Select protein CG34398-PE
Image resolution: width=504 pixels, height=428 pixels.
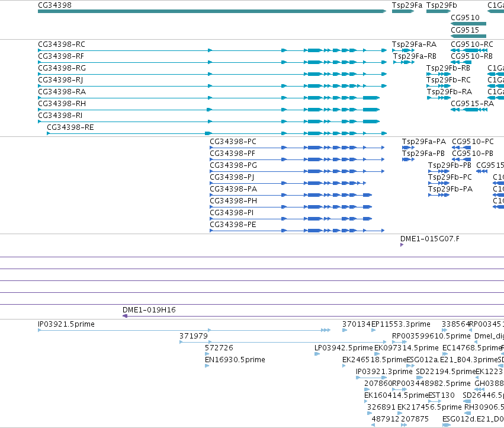(297, 231)
